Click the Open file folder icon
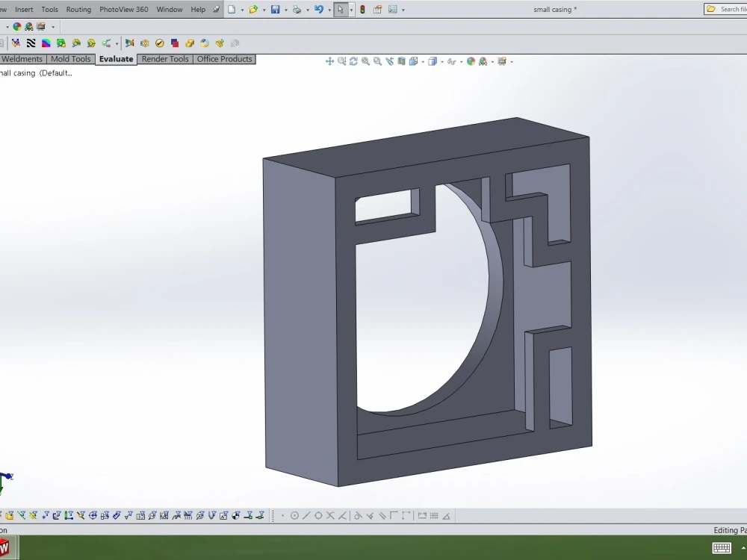 pos(253,10)
